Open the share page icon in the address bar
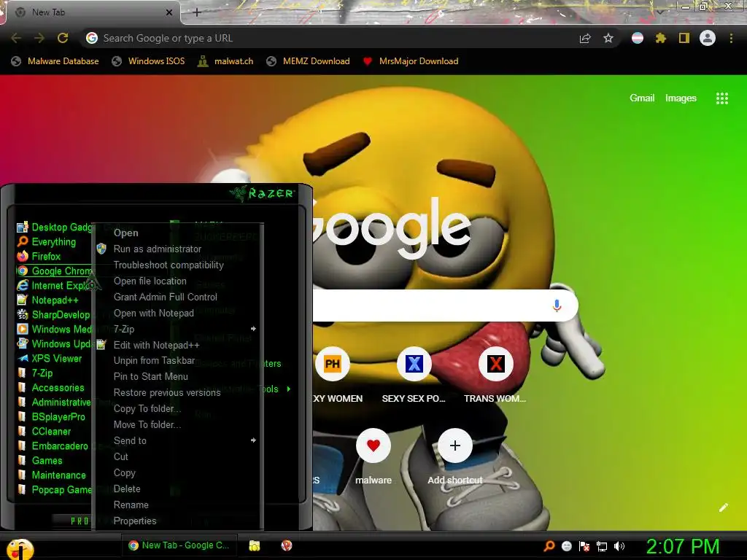This screenshot has width=747, height=560. click(x=585, y=38)
